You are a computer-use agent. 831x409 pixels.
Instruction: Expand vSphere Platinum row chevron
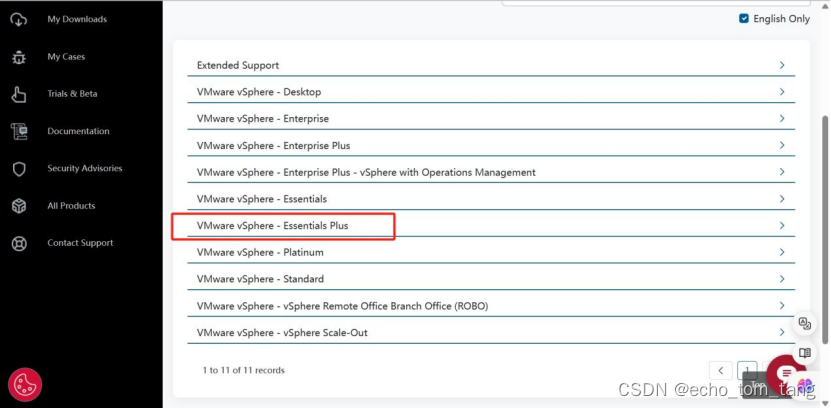782,252
